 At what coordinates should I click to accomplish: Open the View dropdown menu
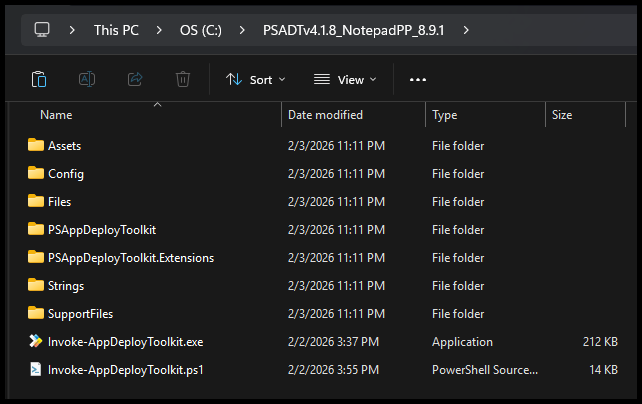[345, 80]
